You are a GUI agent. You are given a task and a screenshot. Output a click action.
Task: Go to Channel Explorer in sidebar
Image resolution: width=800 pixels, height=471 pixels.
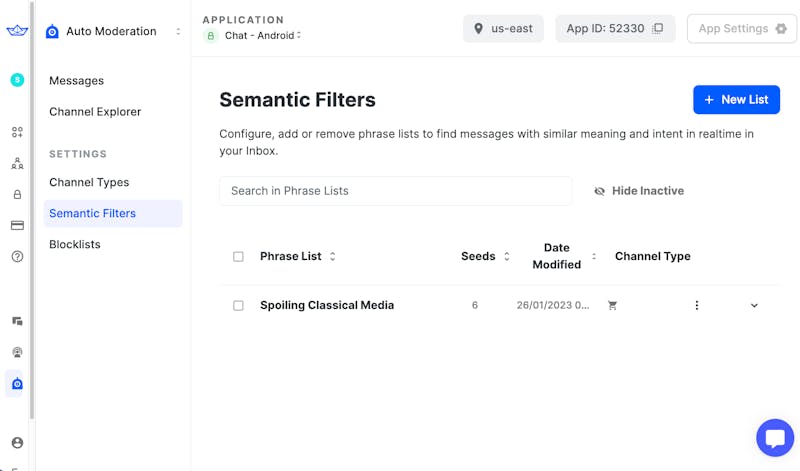coord(95,112)
